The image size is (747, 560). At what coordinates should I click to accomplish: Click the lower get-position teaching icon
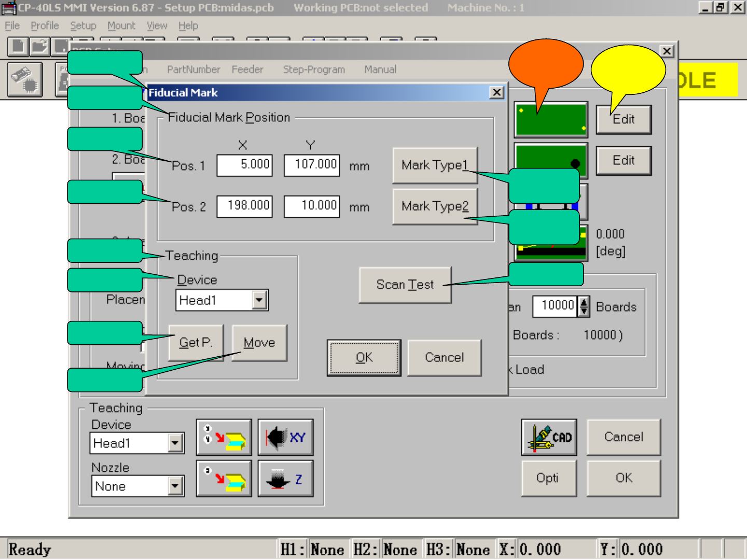pos(224,479)
